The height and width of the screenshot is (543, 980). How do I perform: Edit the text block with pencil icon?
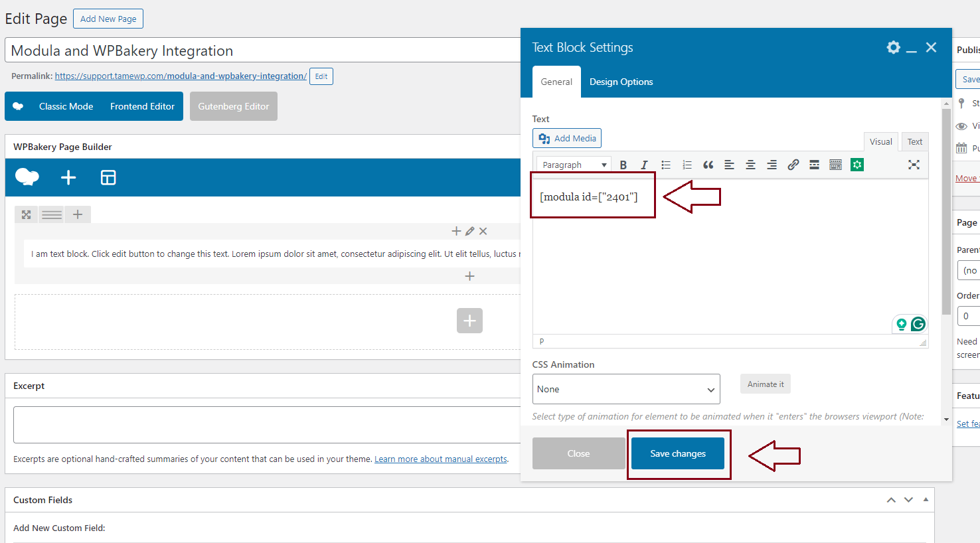point(469,231)
